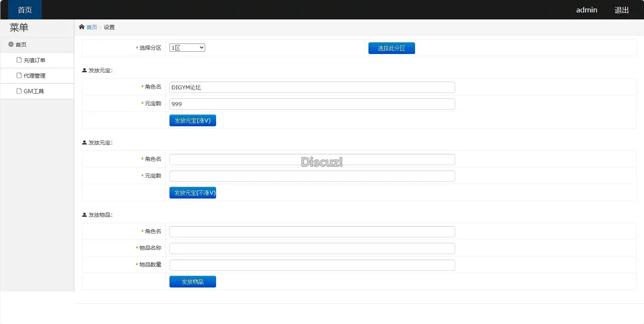Go to 代理管理 in the sidebar

(34, 76)
